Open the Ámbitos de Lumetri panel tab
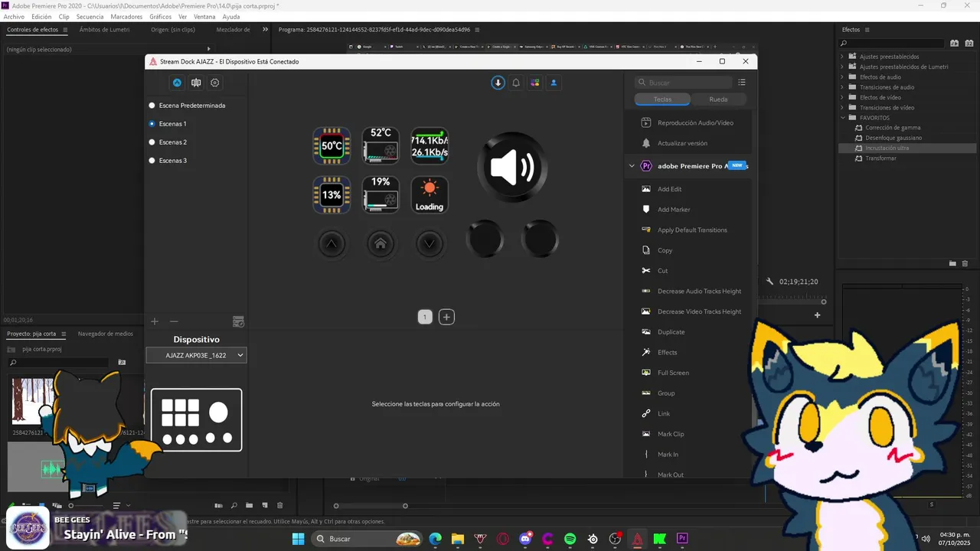 coord(104,30)
